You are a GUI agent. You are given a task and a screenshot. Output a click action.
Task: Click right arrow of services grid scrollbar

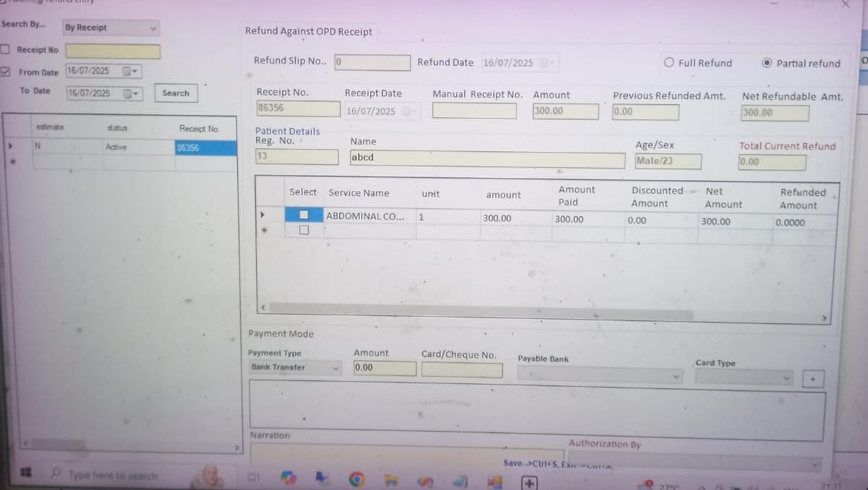823,319
